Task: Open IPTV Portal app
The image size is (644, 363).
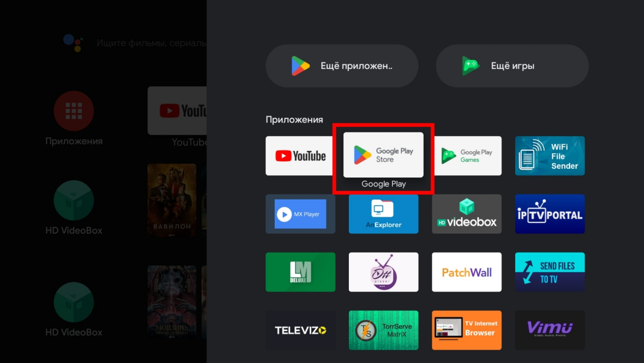Action: pos(550,214)
